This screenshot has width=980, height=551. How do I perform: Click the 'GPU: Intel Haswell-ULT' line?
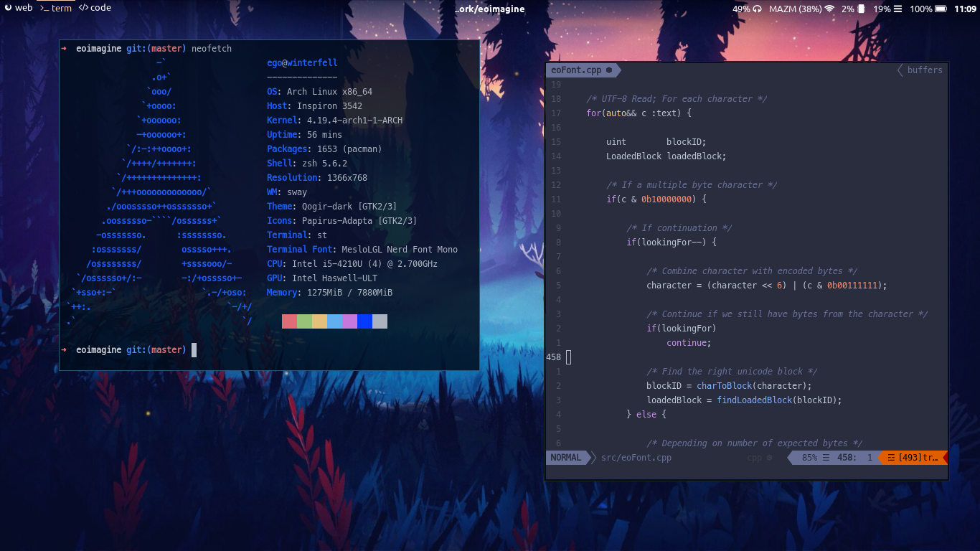[322, 278]
